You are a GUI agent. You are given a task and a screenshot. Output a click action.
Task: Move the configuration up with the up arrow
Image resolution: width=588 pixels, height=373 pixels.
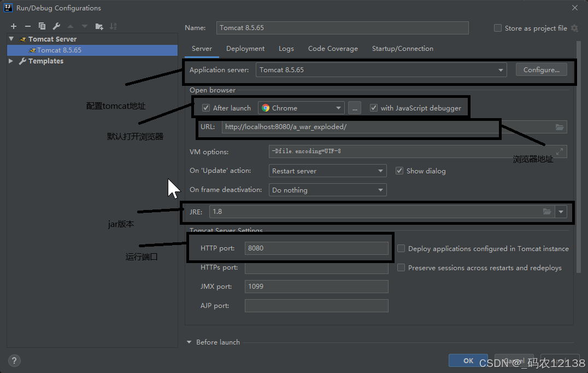coord(70,26)
